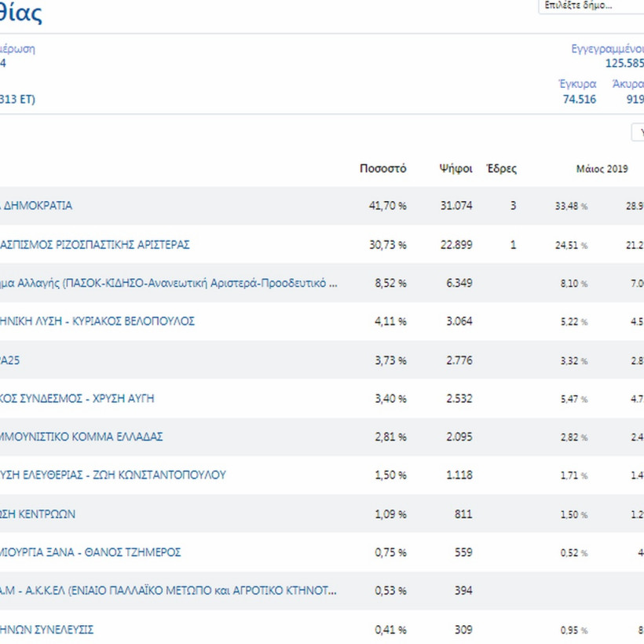644x644 pixels.
Task: Click the May 2019 value 0,95 %
Action: 574,631
